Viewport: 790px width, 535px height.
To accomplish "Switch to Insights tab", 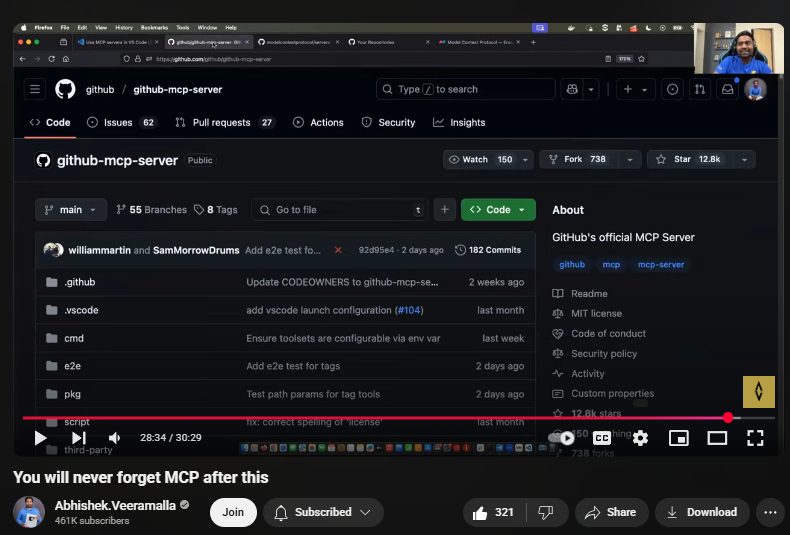I will [x=459, y=122].
